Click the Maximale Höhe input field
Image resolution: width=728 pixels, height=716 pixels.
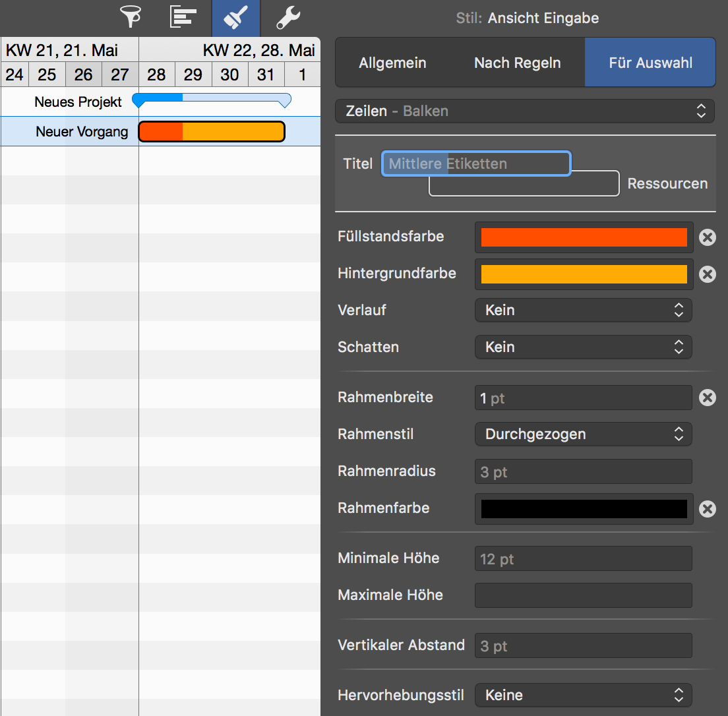pyautogui.click(x=583, y=595)
